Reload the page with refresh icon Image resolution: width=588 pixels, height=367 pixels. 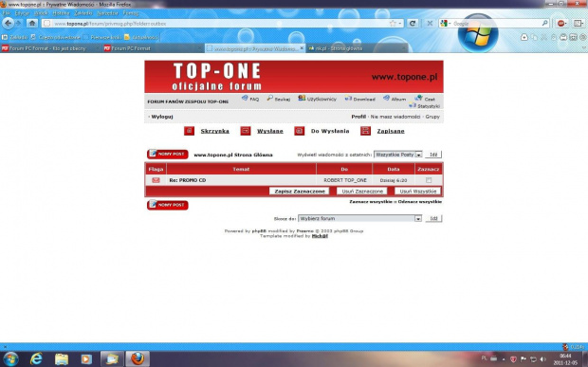click(x=413, y=24)
